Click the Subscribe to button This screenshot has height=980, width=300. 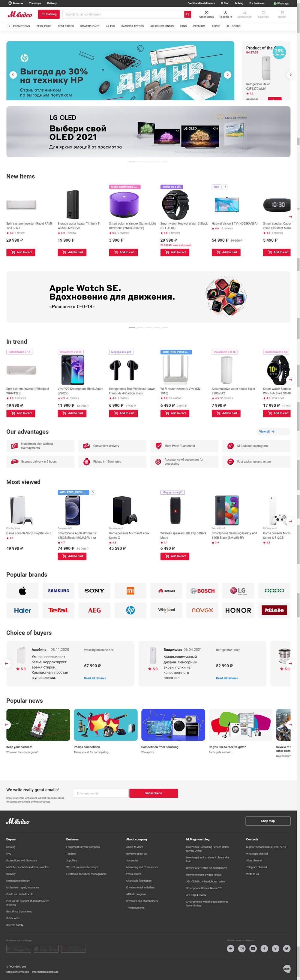click(x=154, y=793)
